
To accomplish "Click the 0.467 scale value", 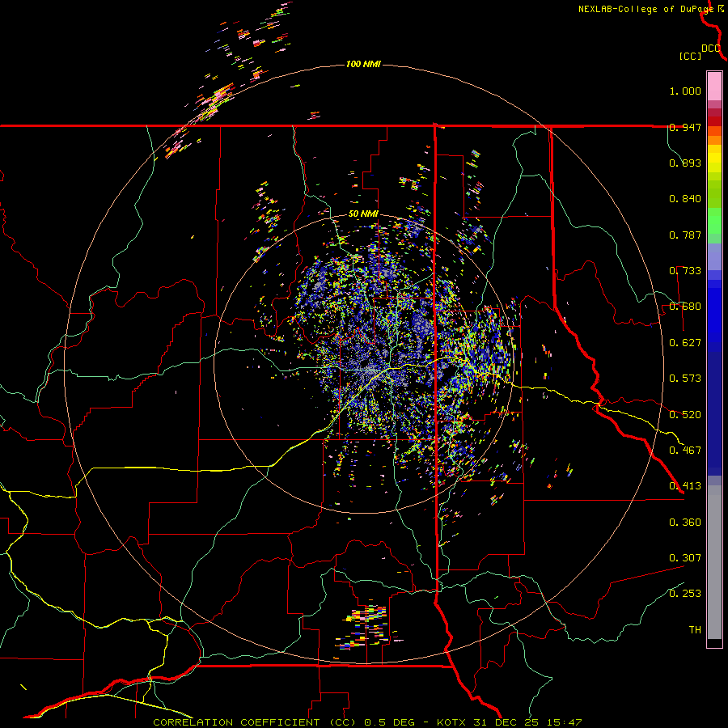I will [x=685, y=451].
